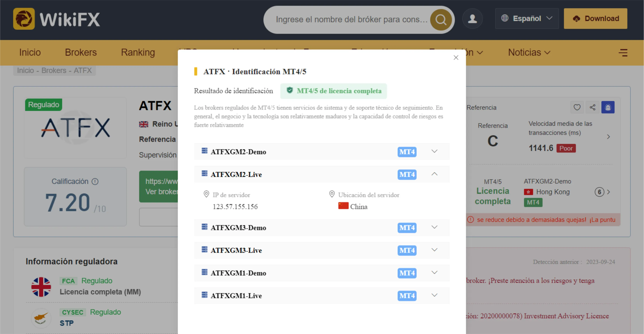Click the WikiFX eagle logo icon
This screenshot has width=644, height=334.
24,19
